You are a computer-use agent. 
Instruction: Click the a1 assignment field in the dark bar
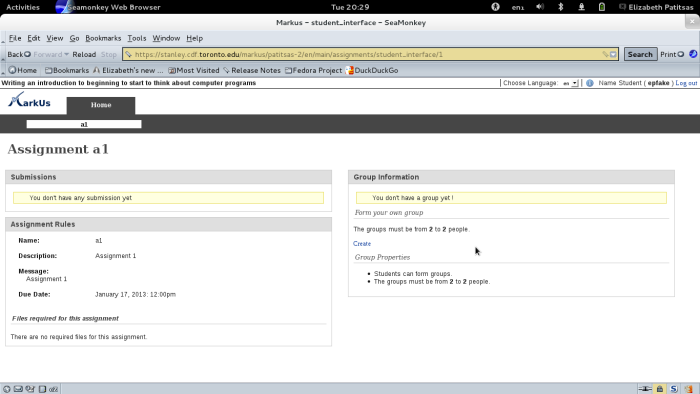[84, 124]
